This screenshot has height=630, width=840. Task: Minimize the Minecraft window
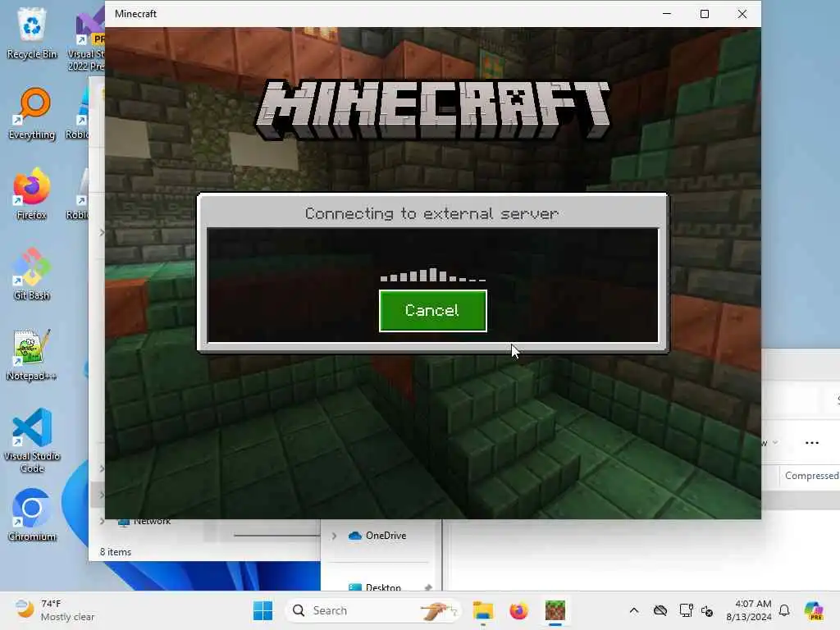pos(667,14)
